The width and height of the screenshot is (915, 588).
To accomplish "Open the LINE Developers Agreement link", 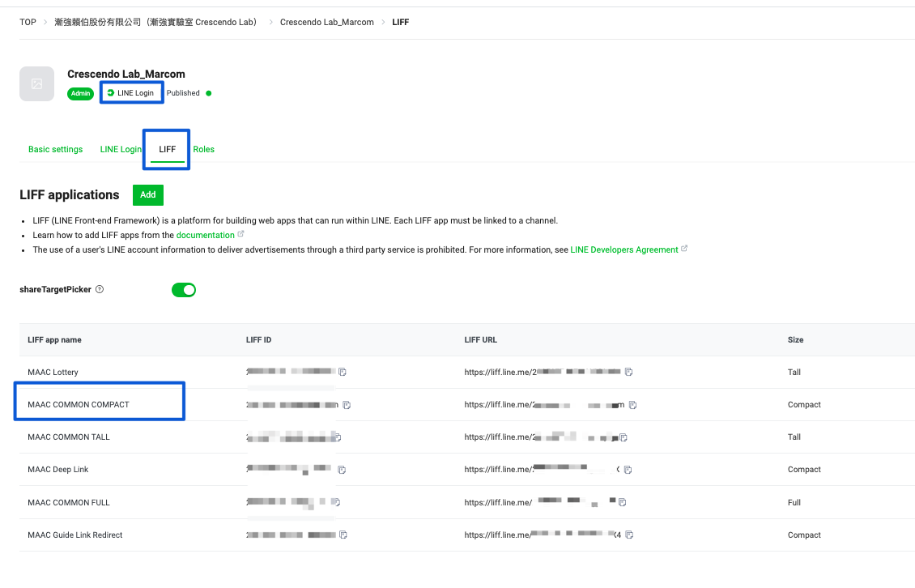I will (x=623, y=250).
